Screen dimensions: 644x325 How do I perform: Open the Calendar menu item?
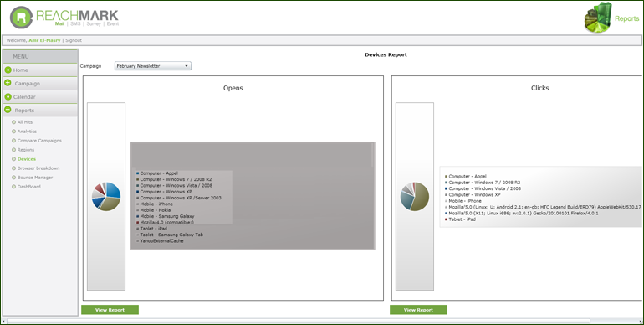coord(40,97)
